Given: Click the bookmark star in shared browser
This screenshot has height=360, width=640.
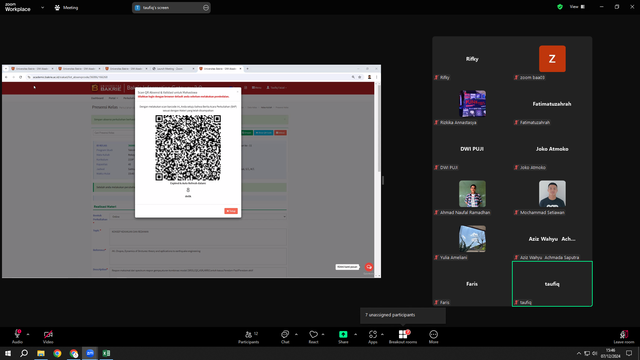Looking at the screenshot, I should coord(360,77).
